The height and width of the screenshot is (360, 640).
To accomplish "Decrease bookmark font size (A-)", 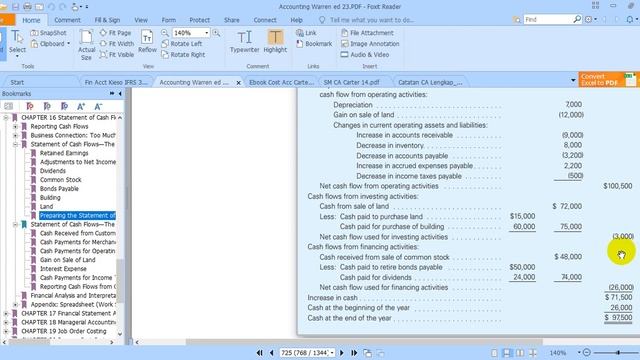I will 98,107.
